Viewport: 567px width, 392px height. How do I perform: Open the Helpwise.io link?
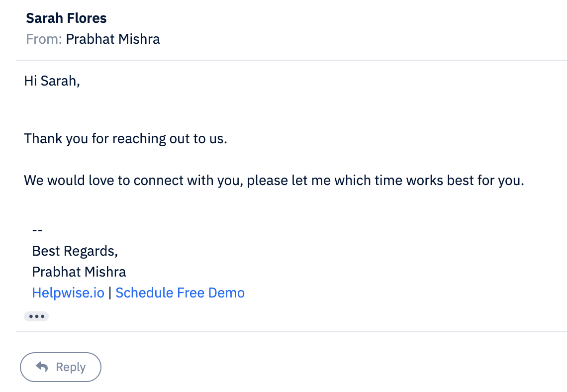point(68,293)
